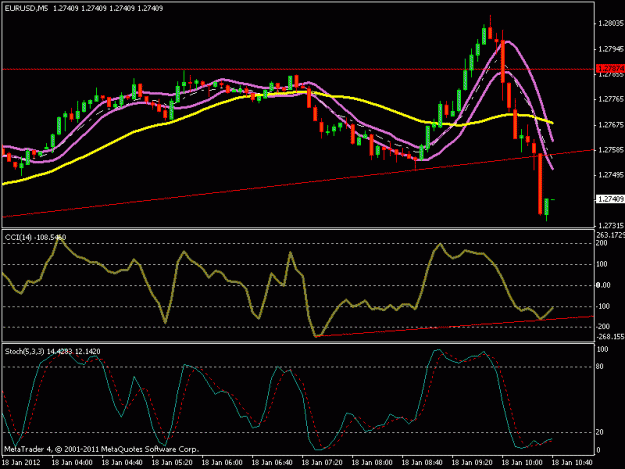
Task: Click the CCI scale value 263.1729
Action: [x=611, y=235]
